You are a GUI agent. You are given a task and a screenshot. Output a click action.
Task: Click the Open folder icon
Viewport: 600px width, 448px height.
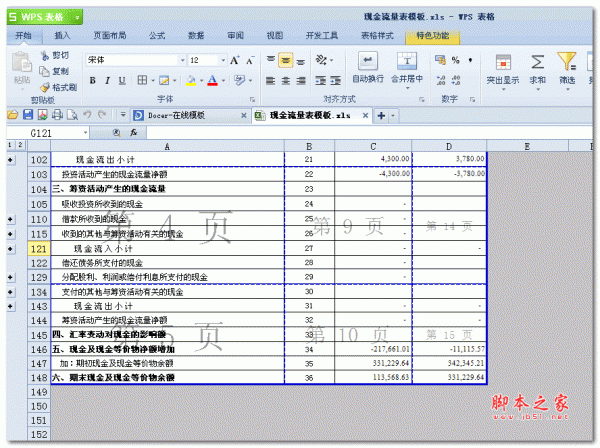13,115
